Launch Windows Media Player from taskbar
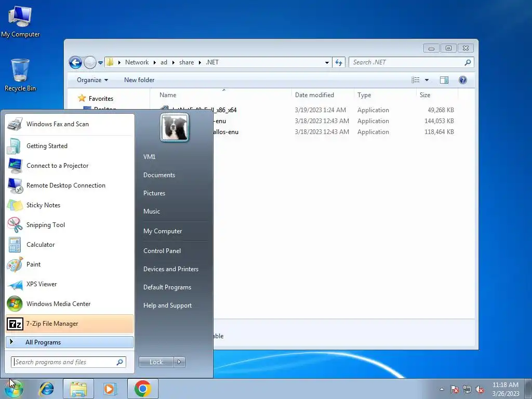Screen dimensions: 532x399 pos(110,389)
